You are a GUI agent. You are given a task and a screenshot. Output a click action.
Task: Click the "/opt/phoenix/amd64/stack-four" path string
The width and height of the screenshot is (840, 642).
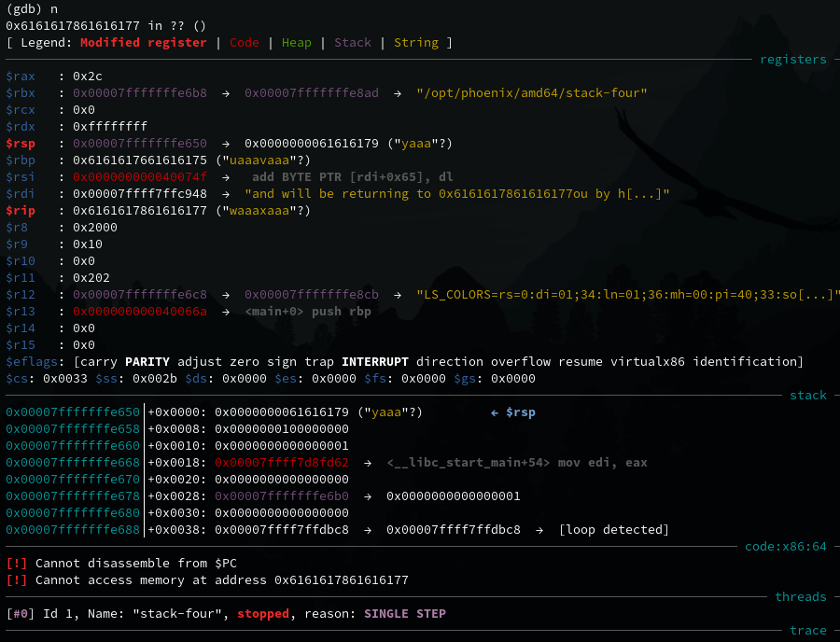point(532,92)
